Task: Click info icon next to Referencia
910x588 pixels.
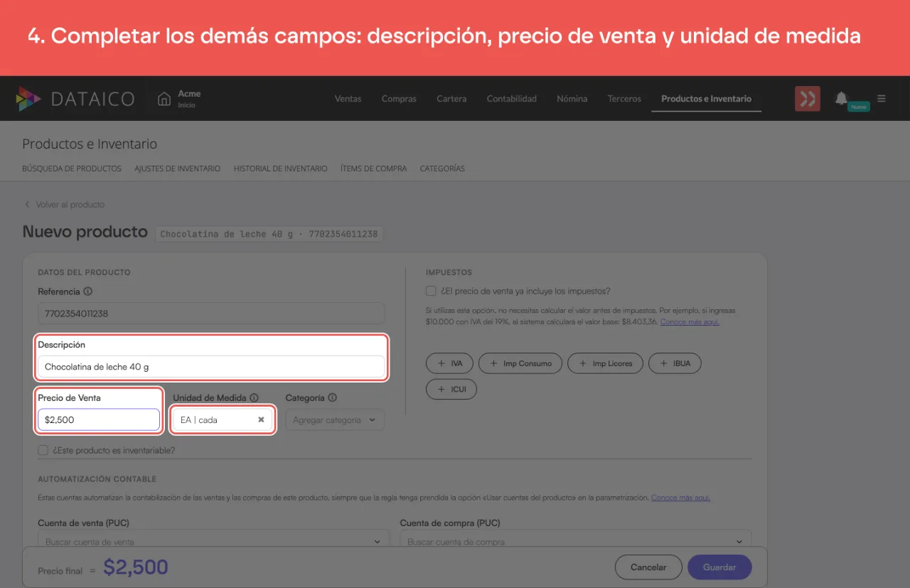Action: click(x=88, y=292)
